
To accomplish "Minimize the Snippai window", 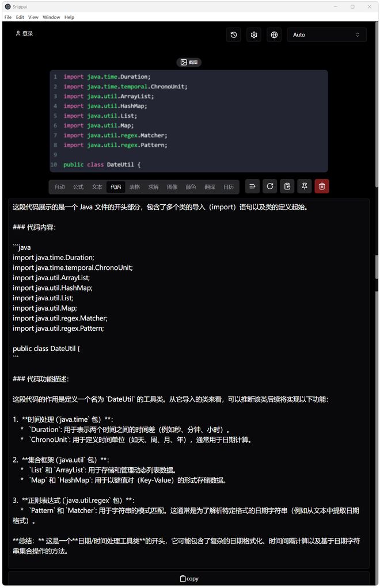I will pos(336,7).
